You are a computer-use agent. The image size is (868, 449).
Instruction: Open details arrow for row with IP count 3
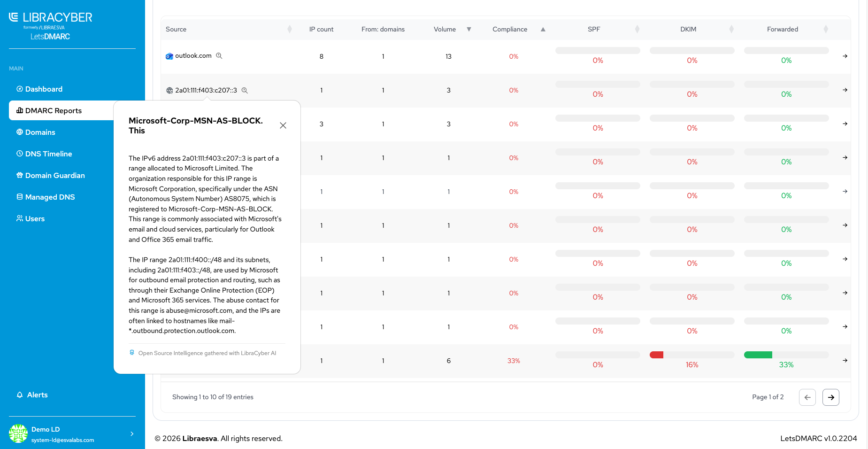click(845, 124)
